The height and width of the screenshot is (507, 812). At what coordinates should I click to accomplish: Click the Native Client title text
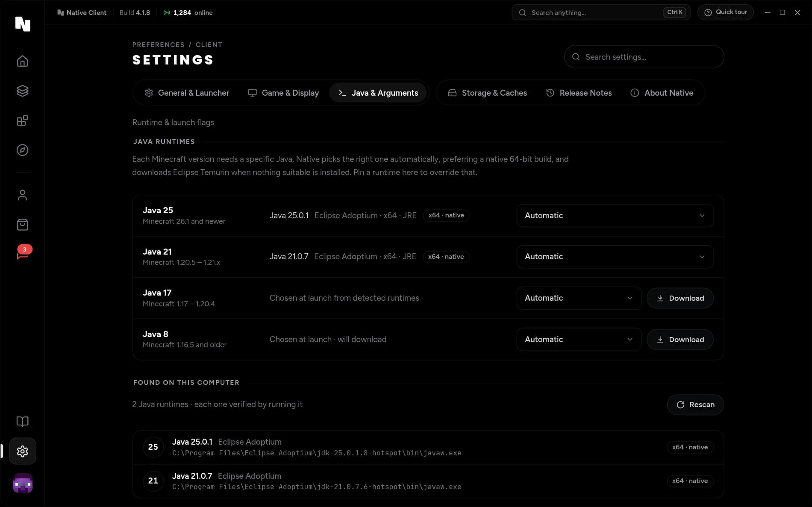pyautogui.click(x=86, y=13)
